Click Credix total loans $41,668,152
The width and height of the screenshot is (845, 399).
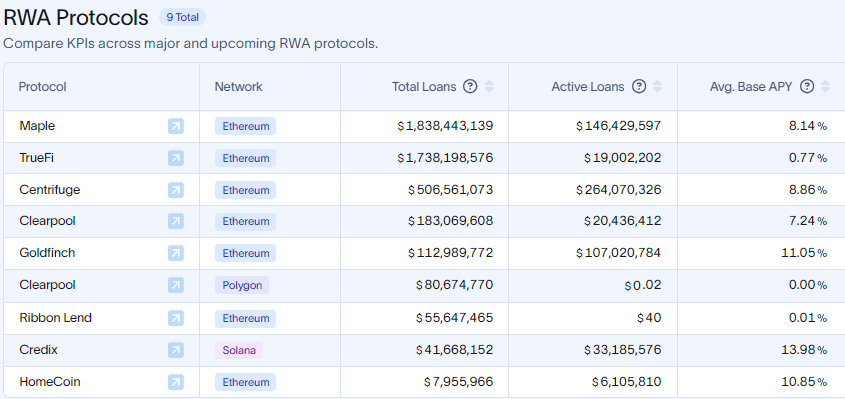(x=454, y=350)
